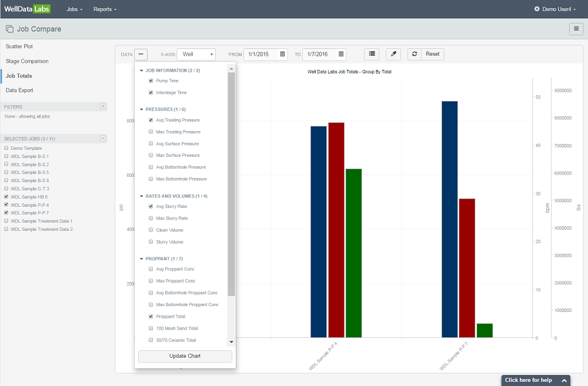Click the blue bar for WDL Sample P-P 4

click(318, 231)
